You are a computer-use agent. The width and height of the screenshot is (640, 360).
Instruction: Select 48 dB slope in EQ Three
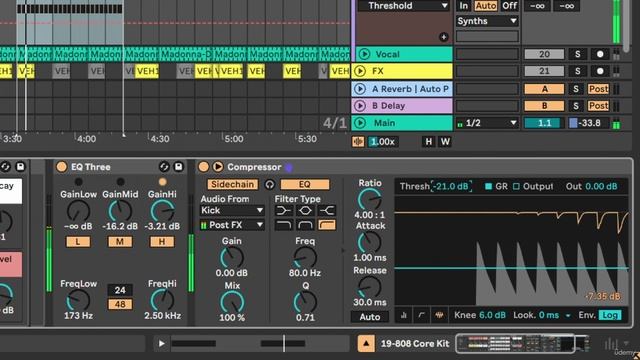tap(120, 304)
